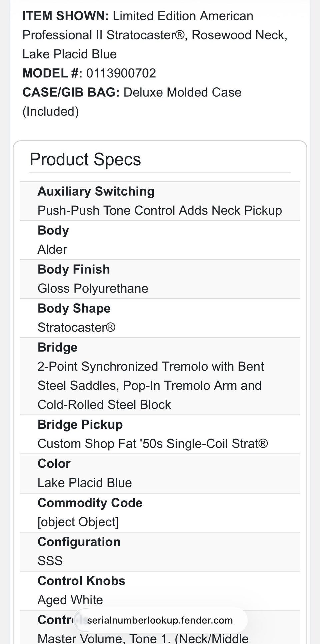Tap the Alder body wood value
The image size is (320, 644).
[x=52, y=249]
